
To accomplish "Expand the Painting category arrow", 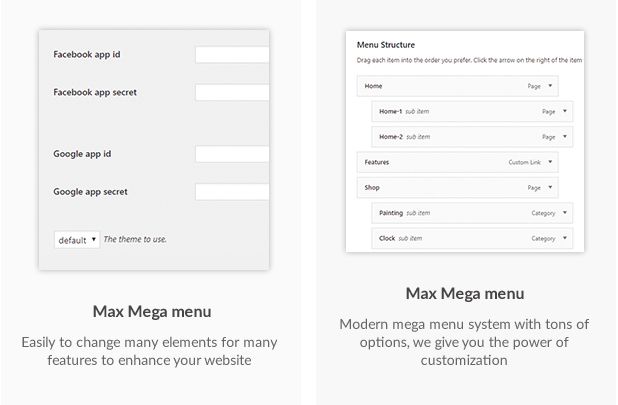I will (x=565, y=212).
